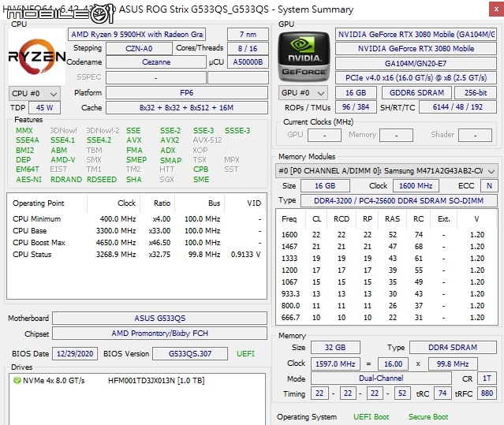Click the ASUS G533QS motherboard field

(160, 319)
